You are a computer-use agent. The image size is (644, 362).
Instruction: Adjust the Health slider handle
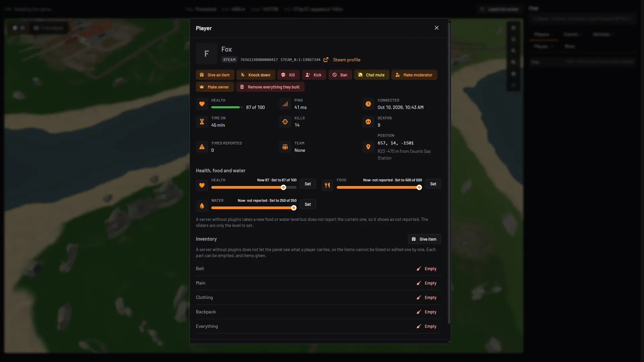pyautogui.click(x=283, y=187)
